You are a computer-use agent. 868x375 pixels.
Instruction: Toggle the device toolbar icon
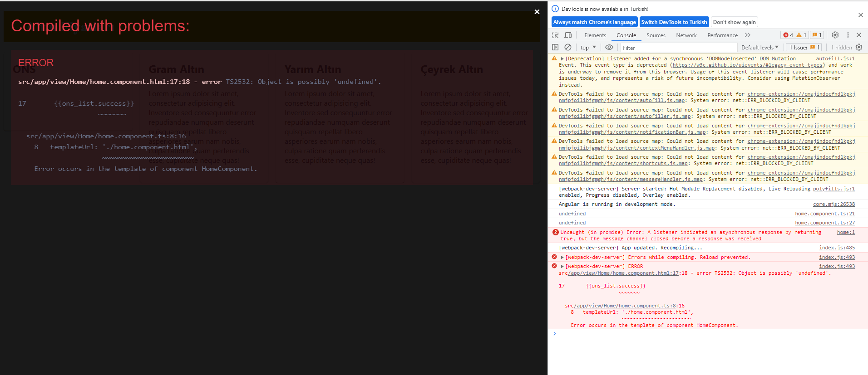pyautogui.click(x=568, y=35)
